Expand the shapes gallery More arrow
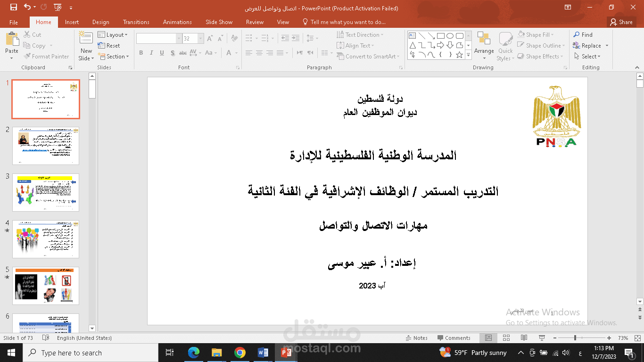 point(468,55)
